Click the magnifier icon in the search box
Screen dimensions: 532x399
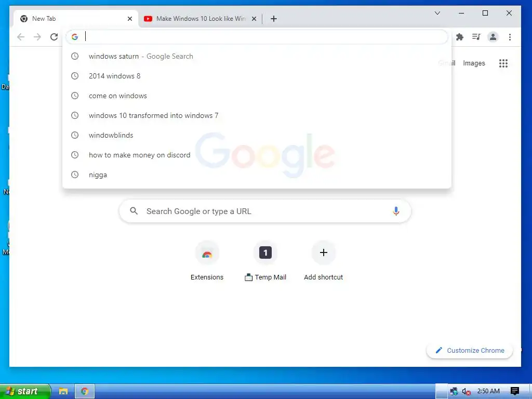click(134, 211)
